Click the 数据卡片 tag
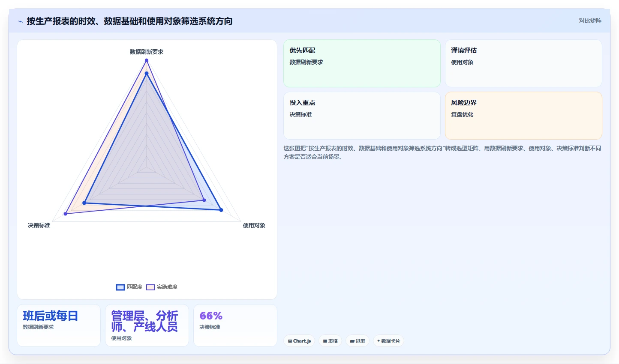The image size is (619, 364). (x=388, y=341)
